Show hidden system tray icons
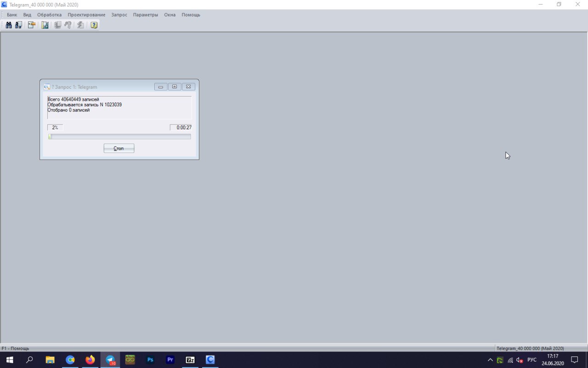Image resolution: width=588 pixels, height=368 pixels. coord(490,360)
